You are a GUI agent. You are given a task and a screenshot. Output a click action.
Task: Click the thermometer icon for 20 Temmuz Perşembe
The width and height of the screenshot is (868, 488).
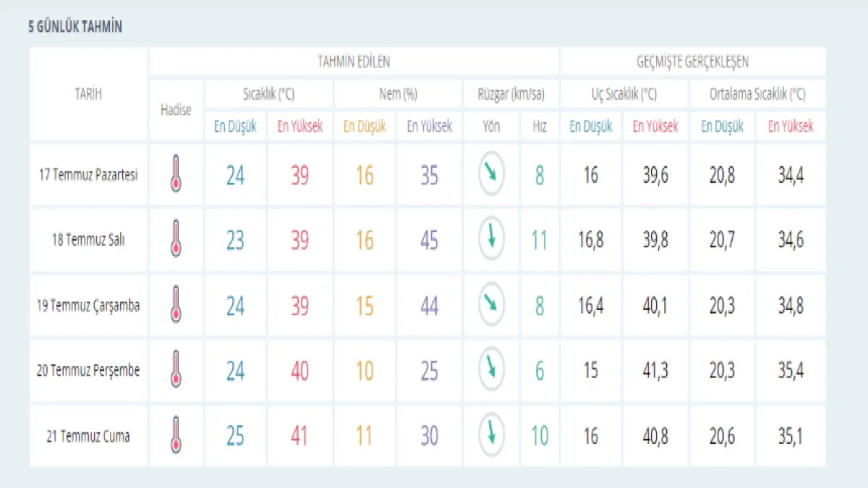(175, 370)
